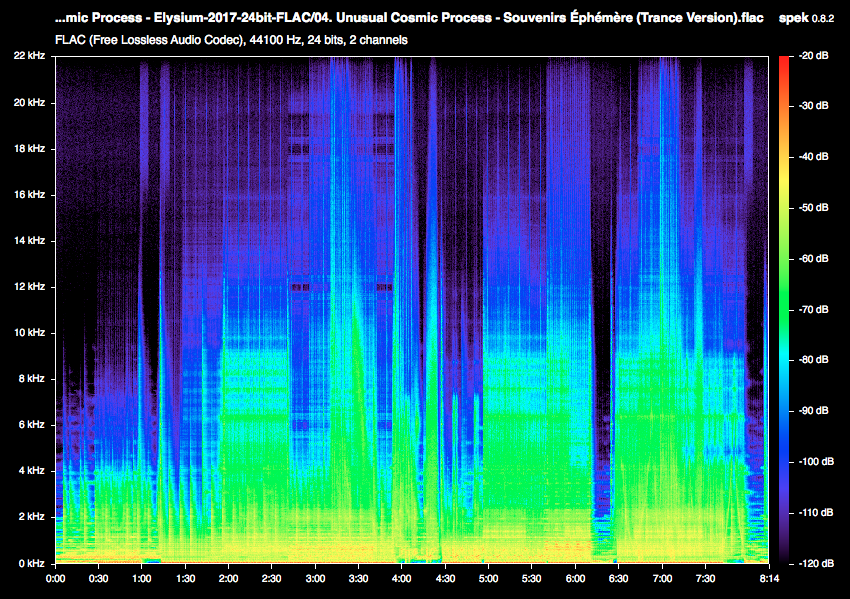Click the 6 kHz axis label

point(31,424)
